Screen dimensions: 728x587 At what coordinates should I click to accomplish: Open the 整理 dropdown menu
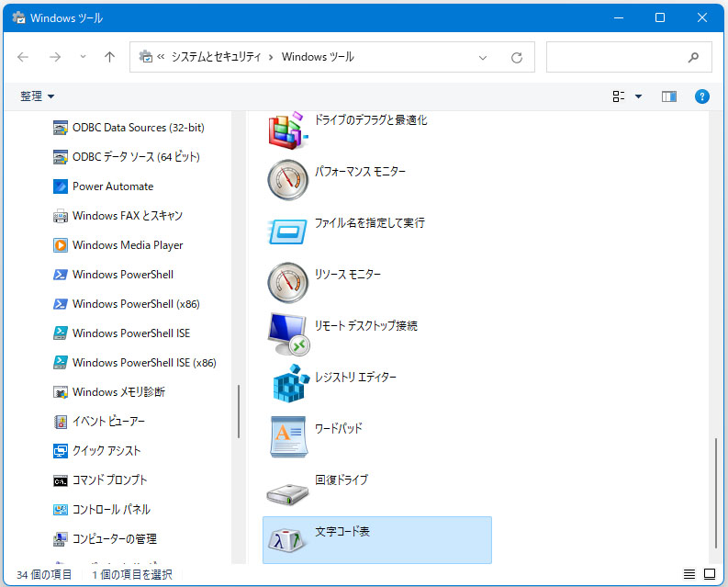(x=37, y=96)
